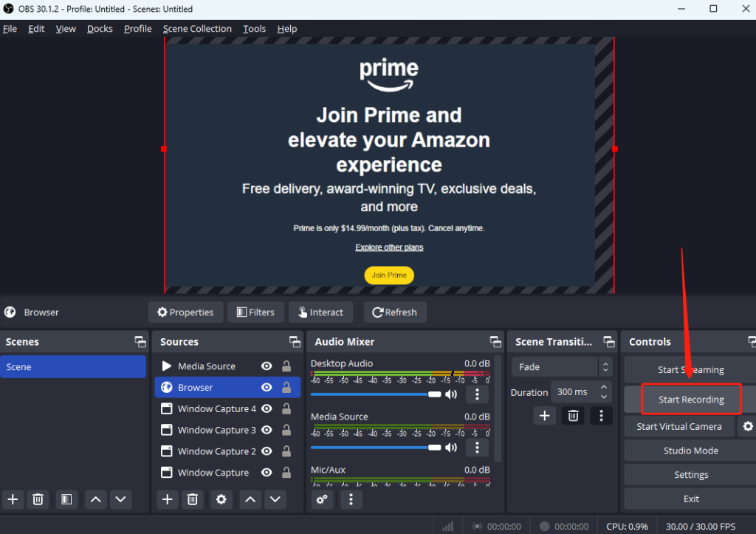Open scene filters icon in Scenes panel
The width and height of the screenshot is (756, 534).
point(66,499)
